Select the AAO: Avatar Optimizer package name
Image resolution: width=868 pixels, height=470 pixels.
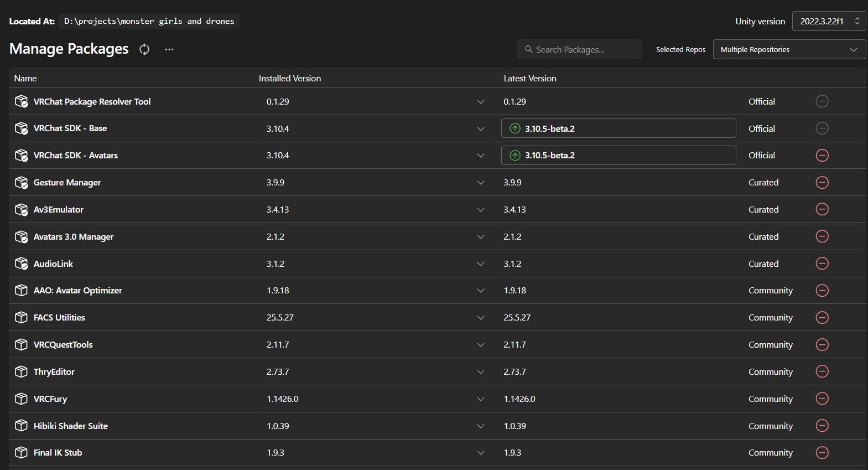click(78, 291)
